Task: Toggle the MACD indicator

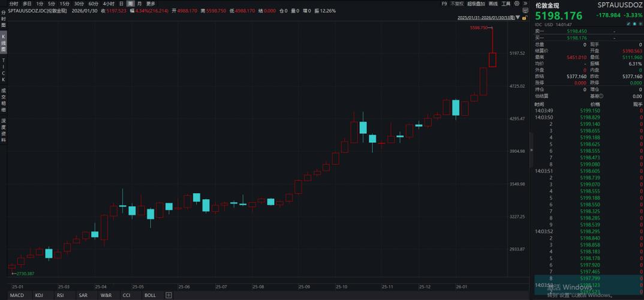Action: point(17,295)
